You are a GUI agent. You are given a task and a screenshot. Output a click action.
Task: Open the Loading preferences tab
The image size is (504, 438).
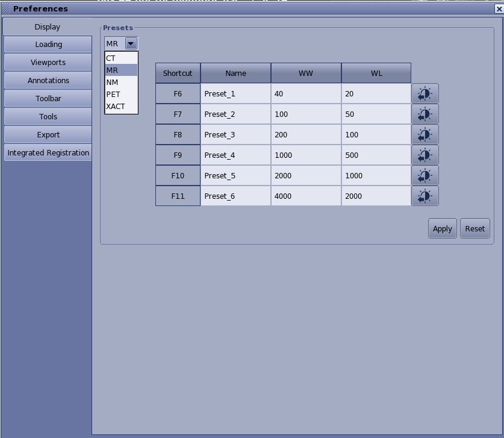(48, 45)
